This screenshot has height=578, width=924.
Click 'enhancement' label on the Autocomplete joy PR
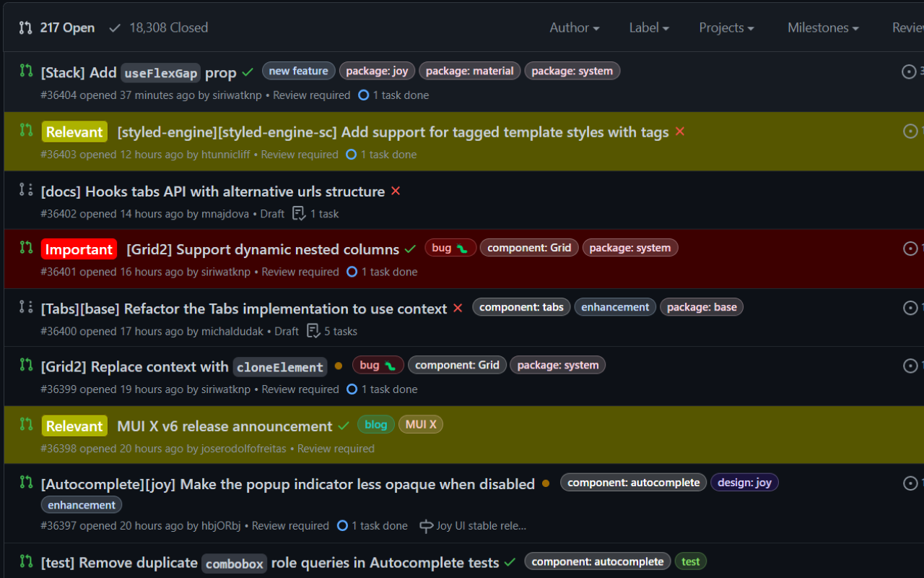(82, 504)
